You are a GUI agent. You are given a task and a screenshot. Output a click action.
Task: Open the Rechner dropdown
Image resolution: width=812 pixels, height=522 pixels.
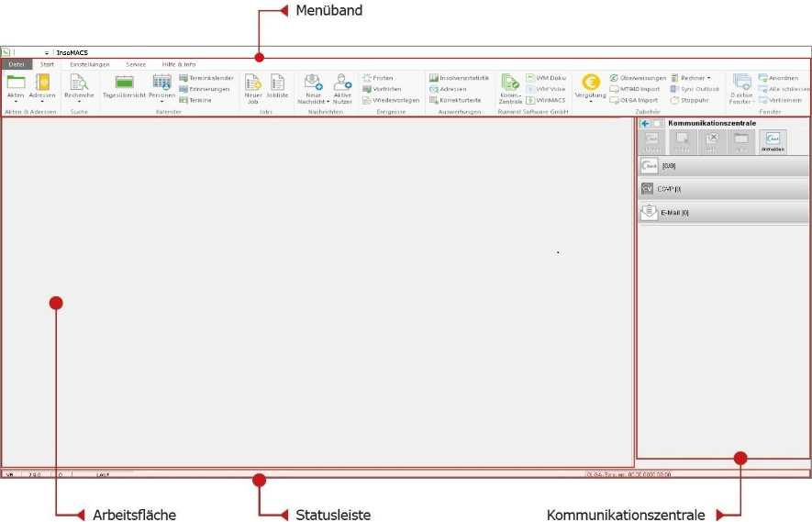pyautogui.click(x=691, y=78)
